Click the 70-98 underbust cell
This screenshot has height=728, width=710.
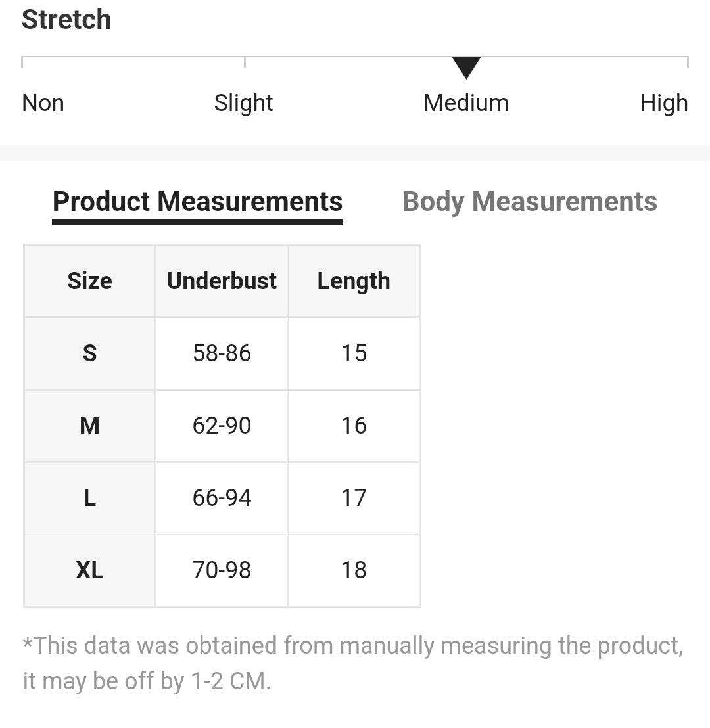[222, 570]
